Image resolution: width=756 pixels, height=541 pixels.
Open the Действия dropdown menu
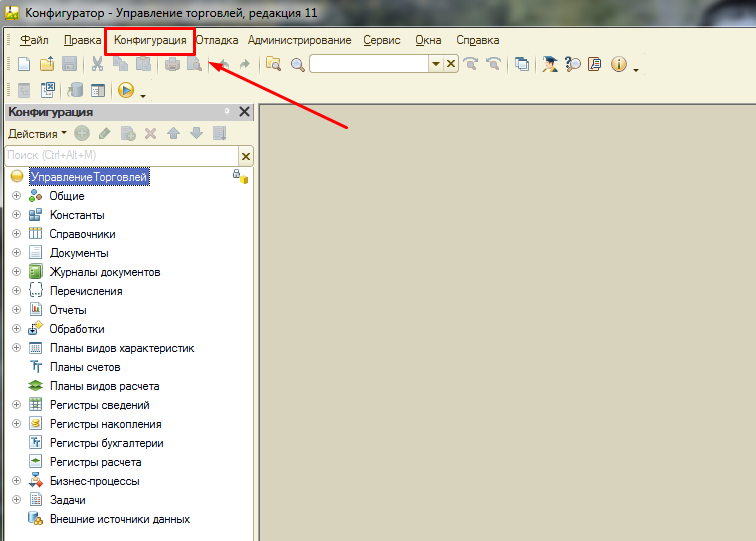38,134
